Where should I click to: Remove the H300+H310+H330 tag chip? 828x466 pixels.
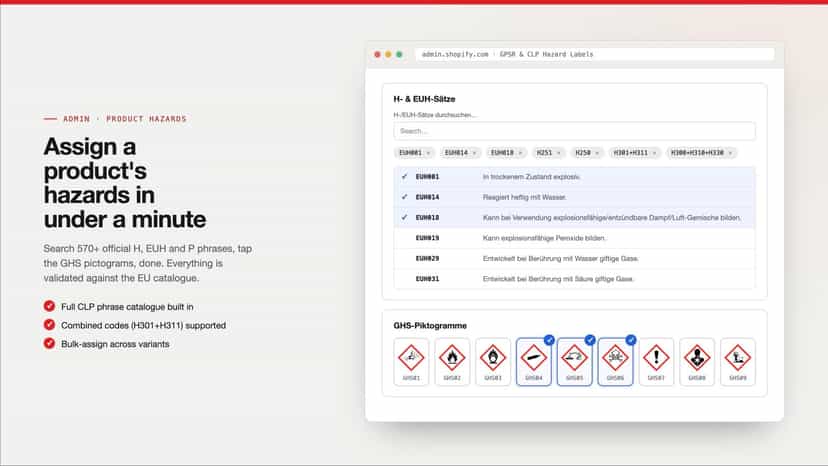tap(730, 153)
